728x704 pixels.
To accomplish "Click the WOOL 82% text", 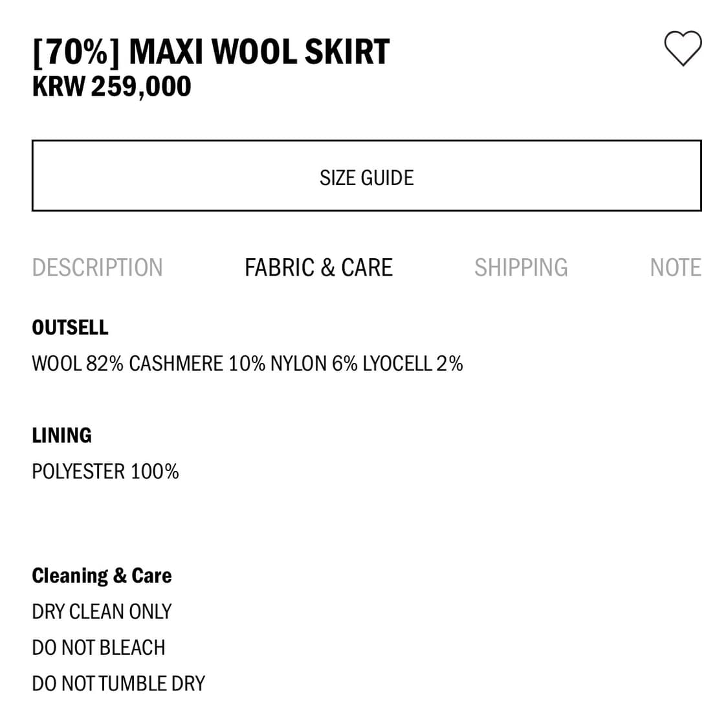I will coord(77,364).
